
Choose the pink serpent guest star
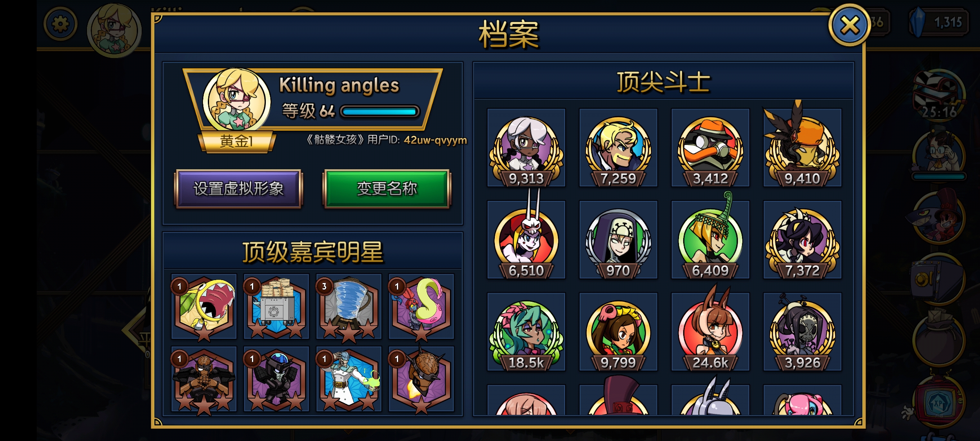click(x=421, y=307)
